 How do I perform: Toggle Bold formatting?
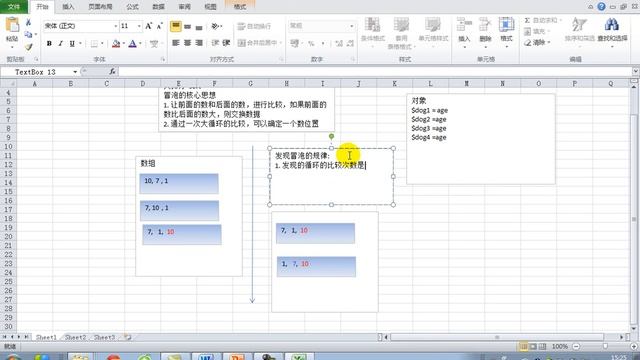point(49,43)
